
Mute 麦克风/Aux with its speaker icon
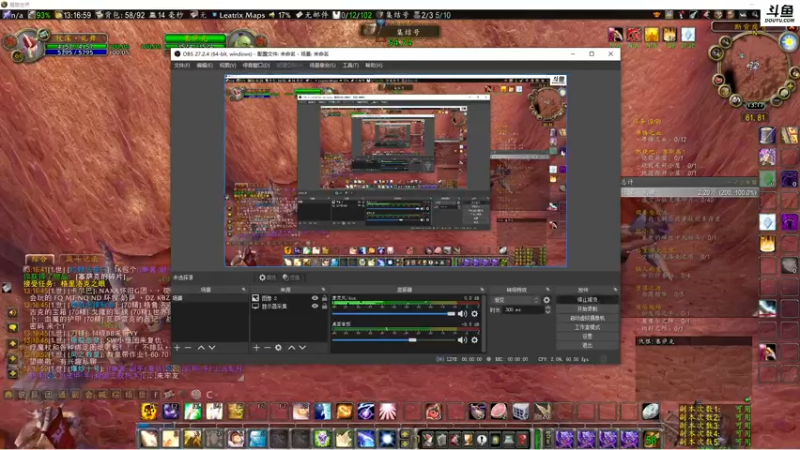pos(462,314)
